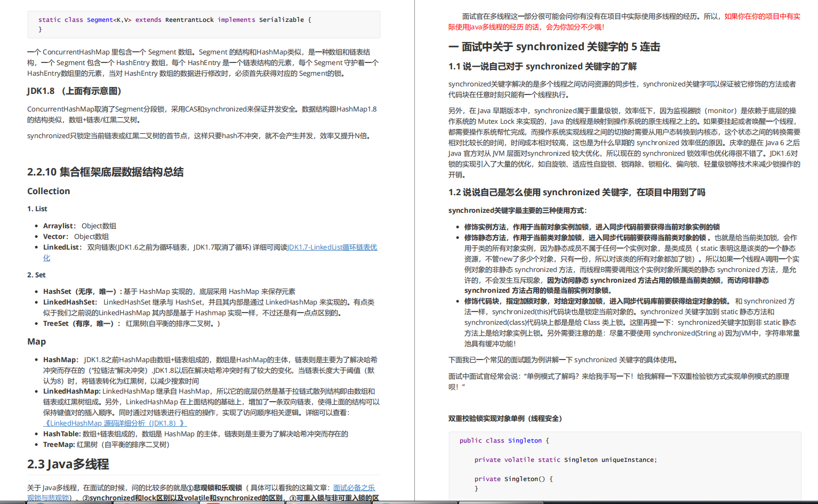The image size is (818, 504).
Task: Click the '1. List' label
Action: pos(37,209)
